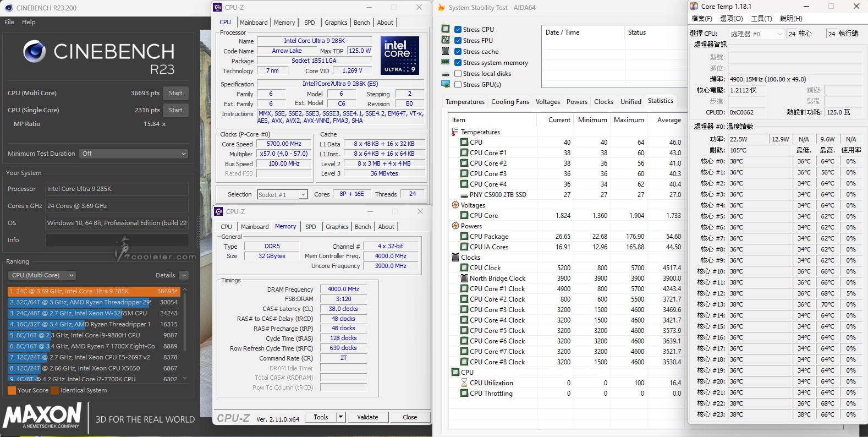Screen dimensions: 868x437
Task: Start the CPU Single Core benchmark
Action: pos(175,110)
